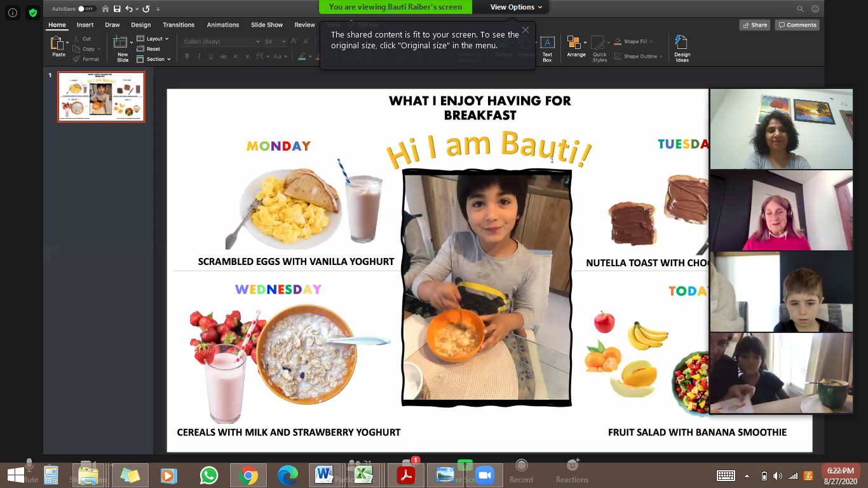Viewport: 868px width, 488px height.
Task: Open the Undo history dropdown arrow
Action: click(137, 9)
